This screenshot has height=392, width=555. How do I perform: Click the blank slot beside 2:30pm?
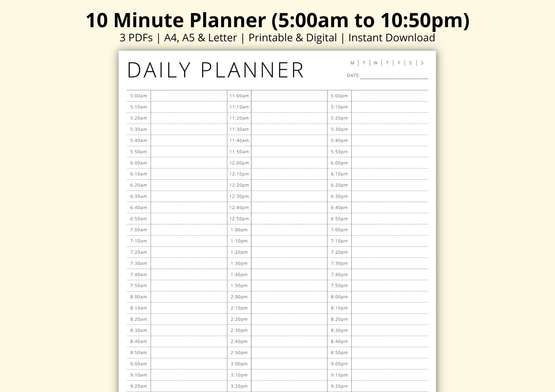click(x=289, y=330)
